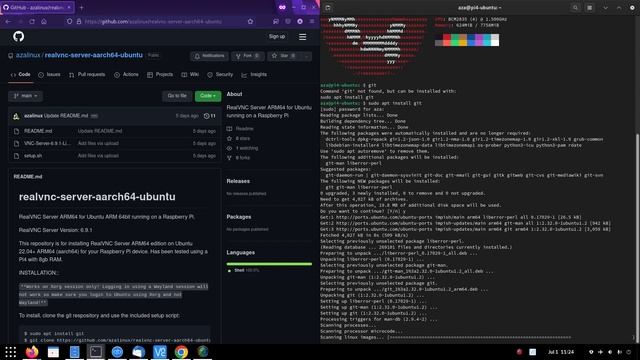The height and width of the screenshot is (360, 640).
Task: Open the VNC viewer taskbar icon
Action: [160, 352]
